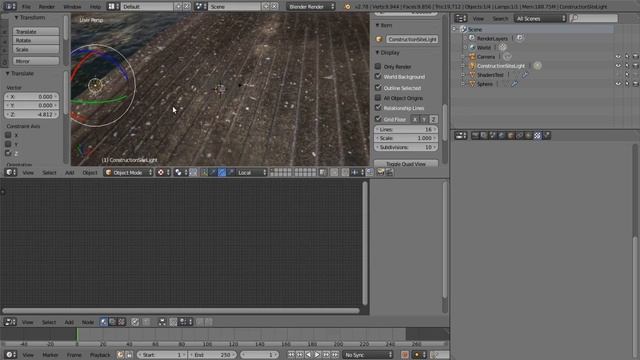Open the 3D View editor type selector
The width and height of the screenshot is (640, 360).
[x=10, y=172]
